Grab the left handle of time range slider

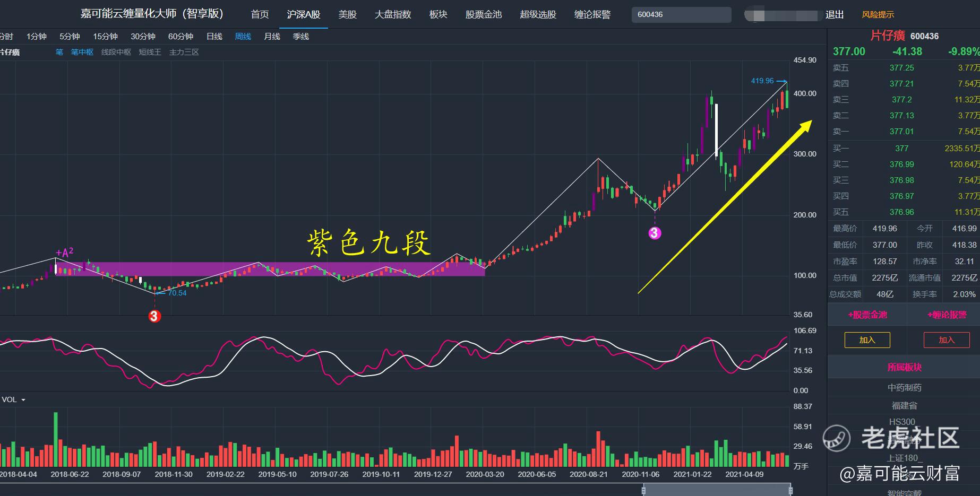[x=643, y=490]
